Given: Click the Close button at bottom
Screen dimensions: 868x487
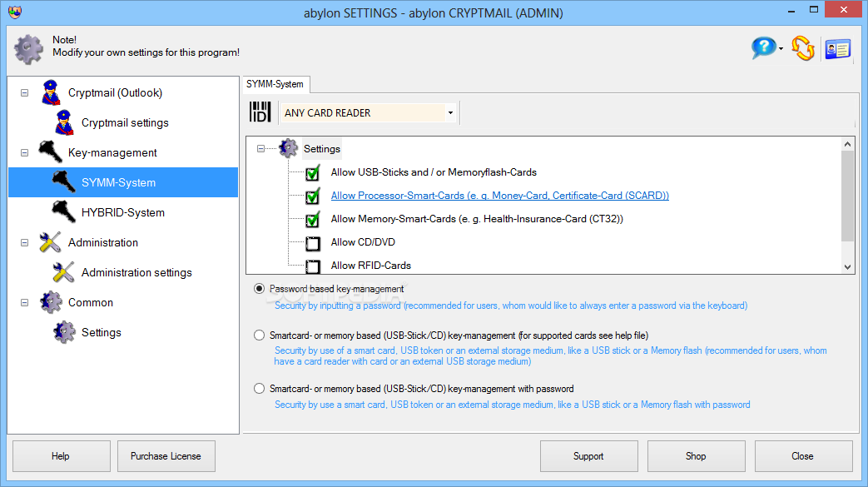Looking at the screenshot, I should (804, 456).
